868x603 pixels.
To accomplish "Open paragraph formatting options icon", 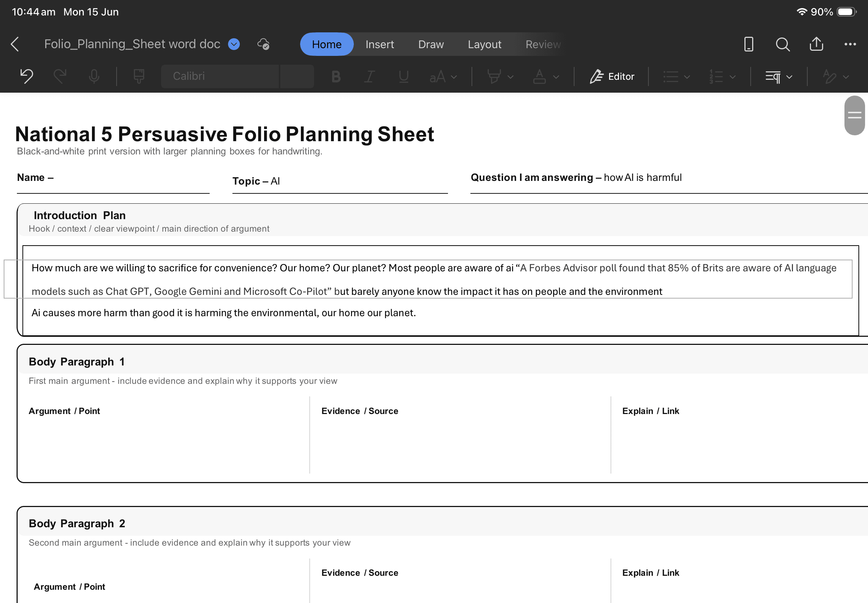I will 773,77.
